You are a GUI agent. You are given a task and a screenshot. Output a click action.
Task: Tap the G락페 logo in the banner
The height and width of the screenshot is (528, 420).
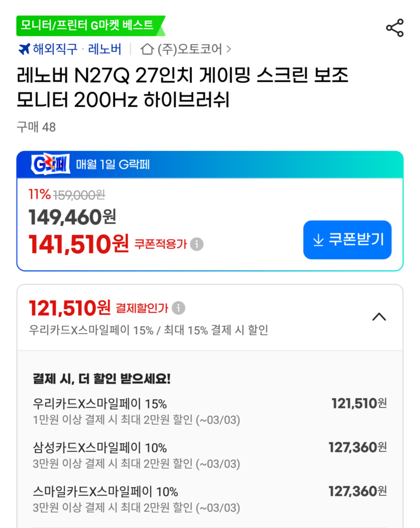49,164
